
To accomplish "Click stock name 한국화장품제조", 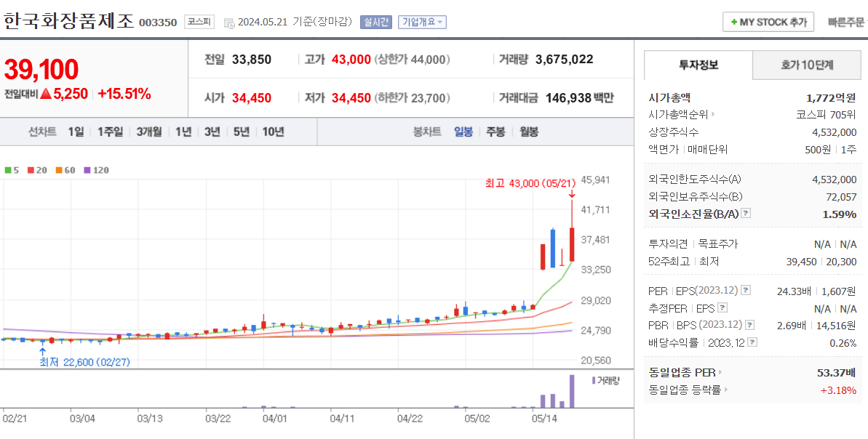I will (x=69, y=21).
